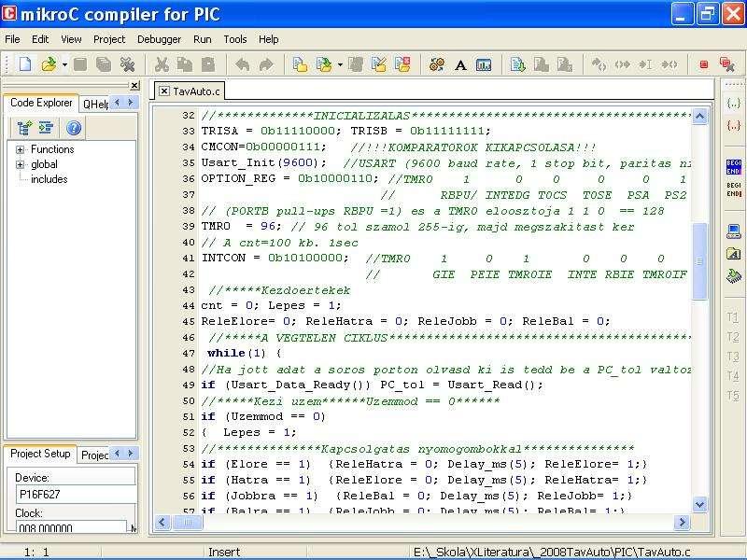Click the greyed Save file icon

[80, 64]
